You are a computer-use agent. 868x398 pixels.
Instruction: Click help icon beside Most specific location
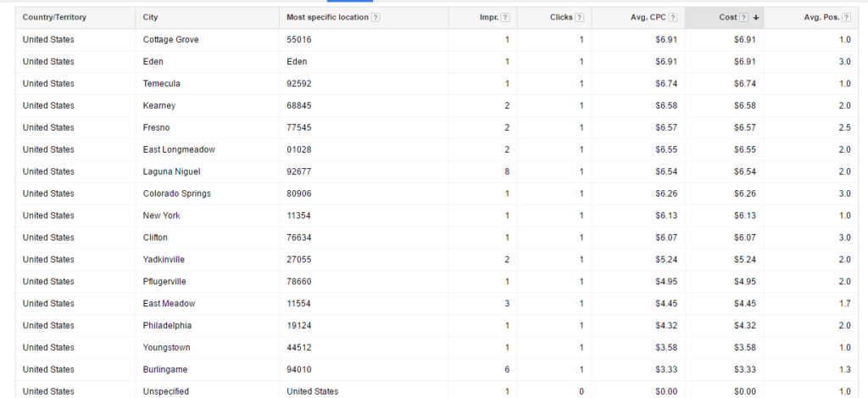[376, 18]
